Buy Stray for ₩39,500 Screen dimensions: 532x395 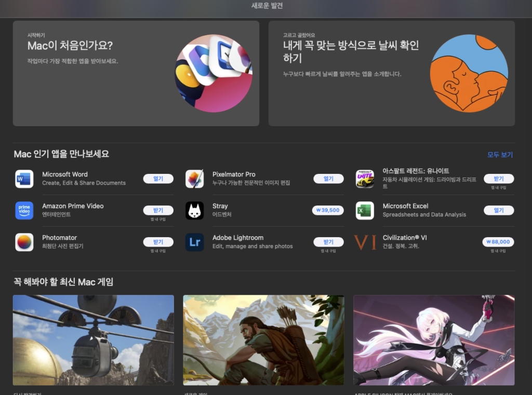point(328,210)
